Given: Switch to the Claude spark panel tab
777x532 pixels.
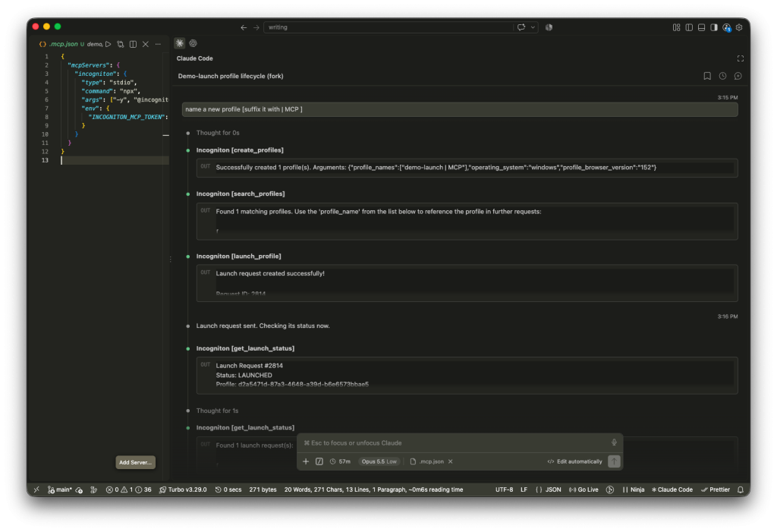Looking at the screenshot, I should pyautogui.click(x=179, y=43).
